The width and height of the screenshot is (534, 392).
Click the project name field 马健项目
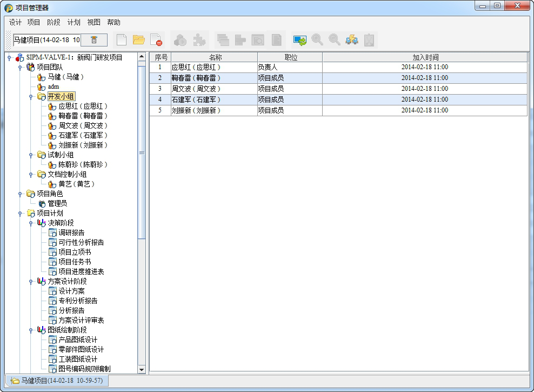coord(46,40)
